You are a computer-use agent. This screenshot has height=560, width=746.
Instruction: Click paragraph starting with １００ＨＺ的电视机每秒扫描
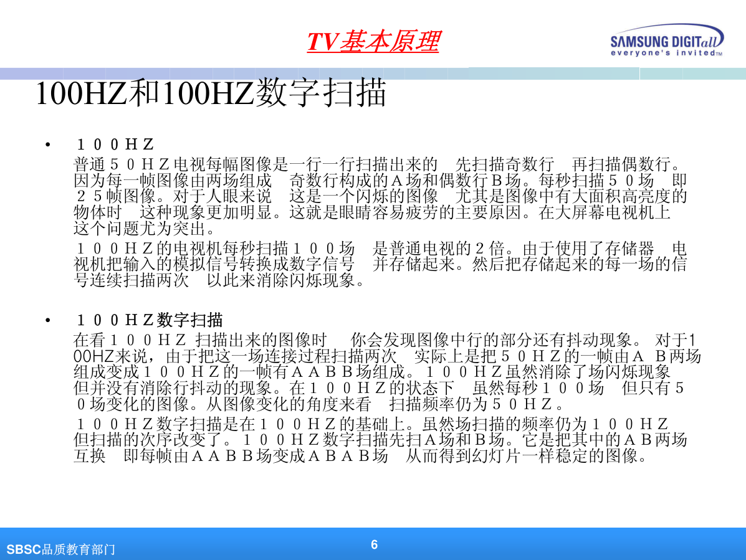tap(380, 264)
